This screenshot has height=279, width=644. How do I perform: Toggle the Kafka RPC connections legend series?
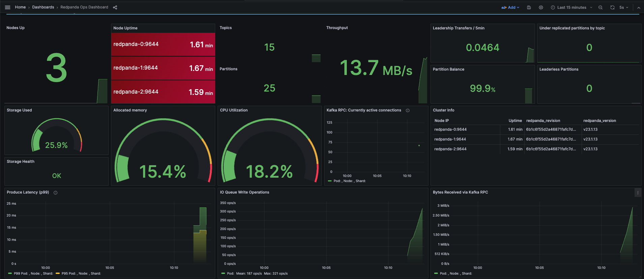pos(349,181)
